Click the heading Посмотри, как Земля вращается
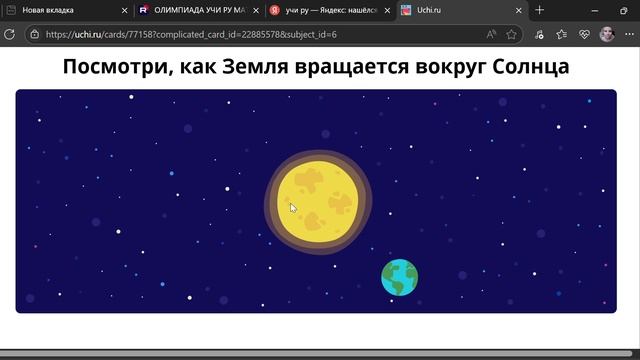The width and height of the screenshot is (640, 360). (x=316, y=66)
